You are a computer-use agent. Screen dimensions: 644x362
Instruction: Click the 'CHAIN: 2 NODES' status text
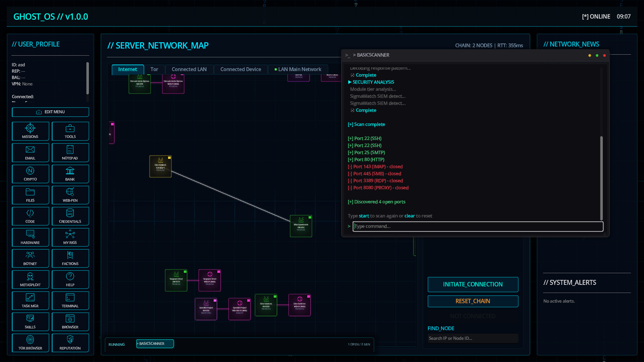click(474, 46)
